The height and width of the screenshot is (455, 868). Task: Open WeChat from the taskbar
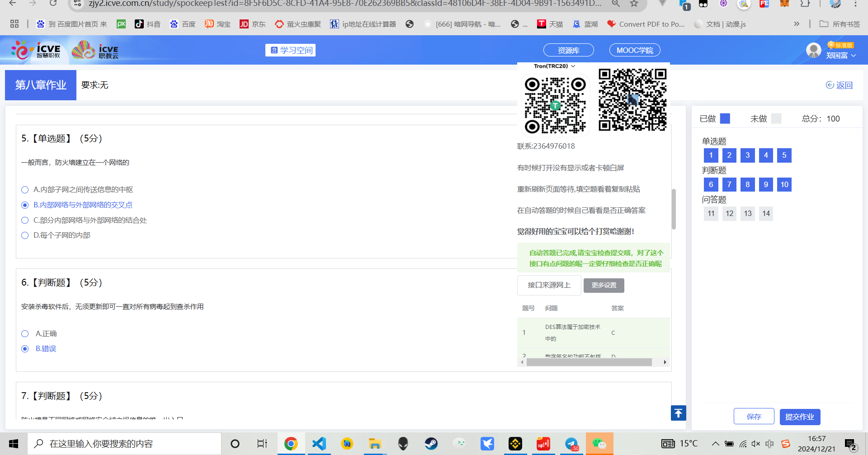pos(599,444)
